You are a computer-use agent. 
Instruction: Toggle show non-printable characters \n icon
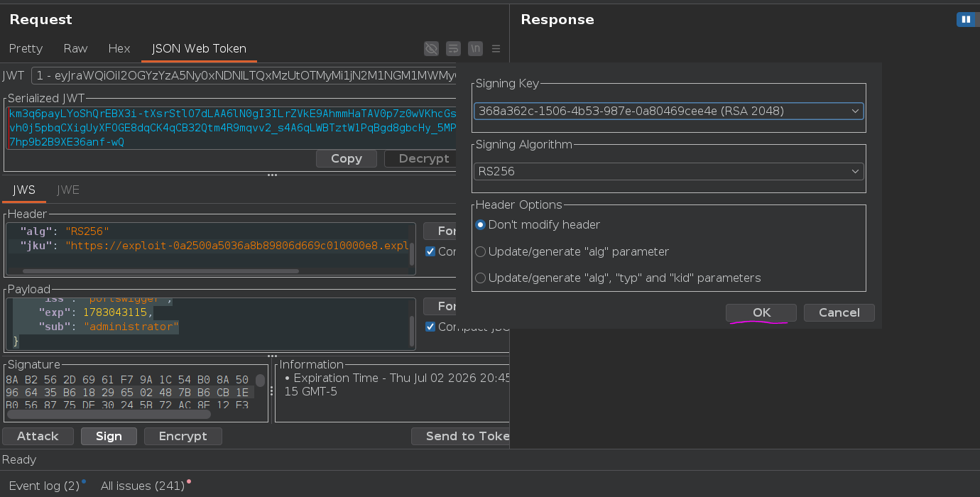coord(475,48)
